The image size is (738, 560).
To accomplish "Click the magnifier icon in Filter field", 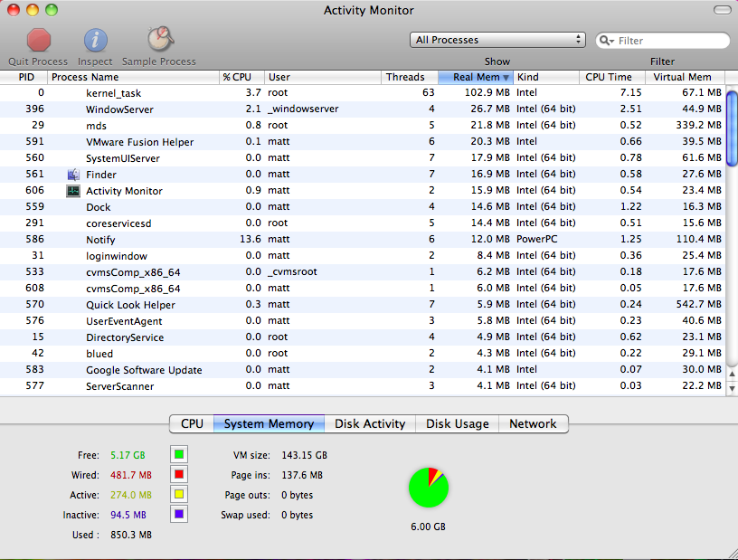I will click(x=607, y=41).
